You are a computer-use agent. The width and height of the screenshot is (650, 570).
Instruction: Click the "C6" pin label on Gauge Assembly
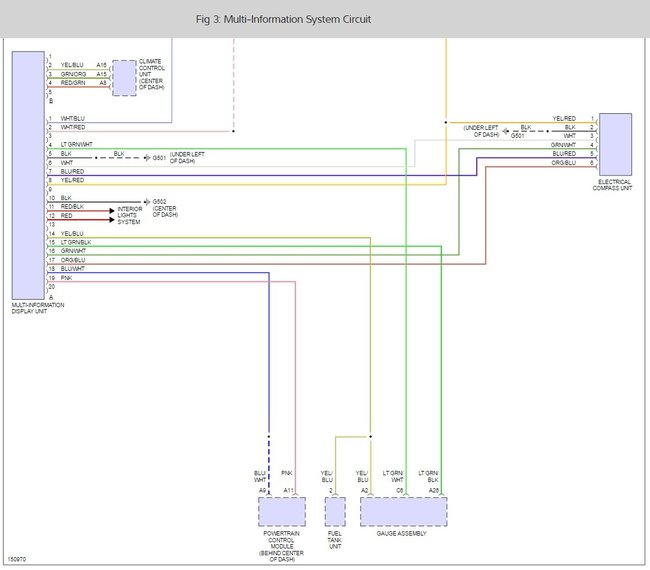[x=400, y=490]
